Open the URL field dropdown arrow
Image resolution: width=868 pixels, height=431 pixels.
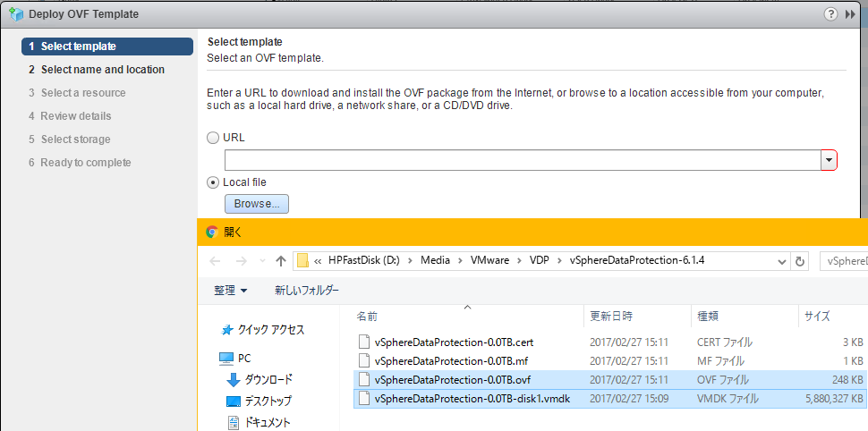829,160
